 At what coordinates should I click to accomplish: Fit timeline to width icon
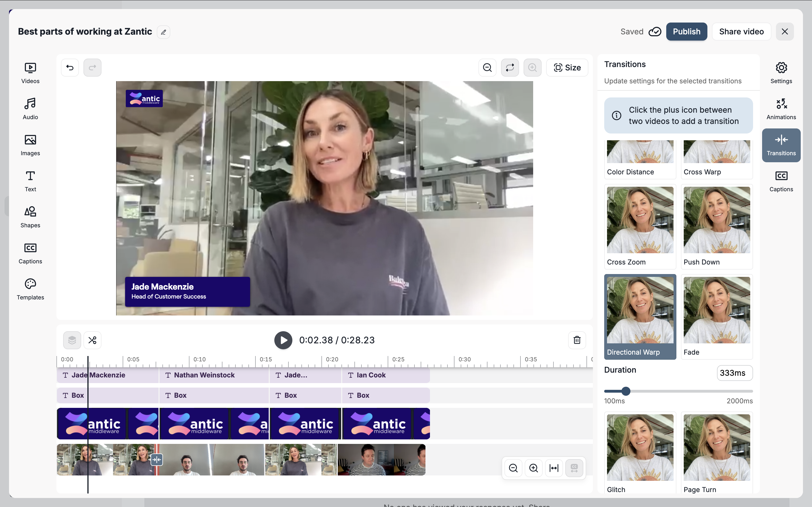point(554,468)
